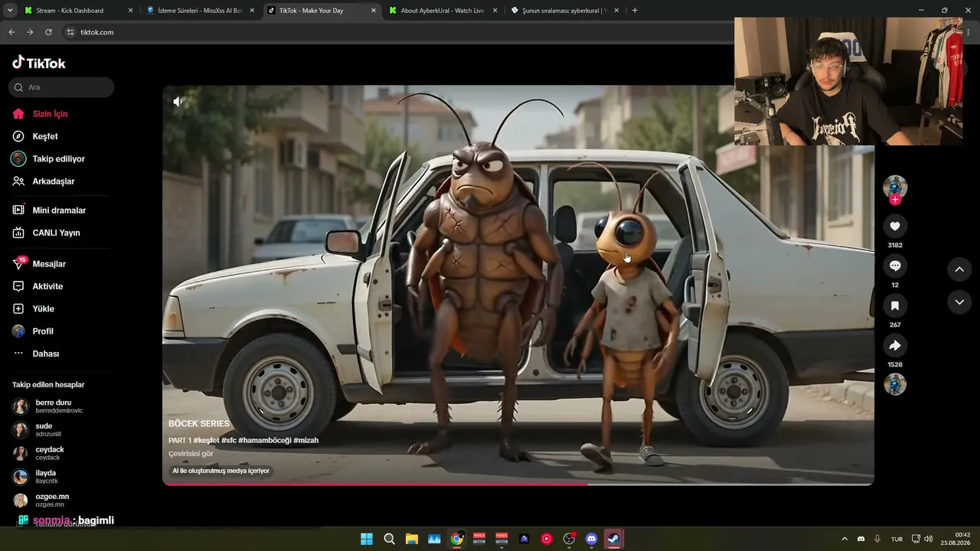
Task: Go forward in the browser
Action: (30, 32)
